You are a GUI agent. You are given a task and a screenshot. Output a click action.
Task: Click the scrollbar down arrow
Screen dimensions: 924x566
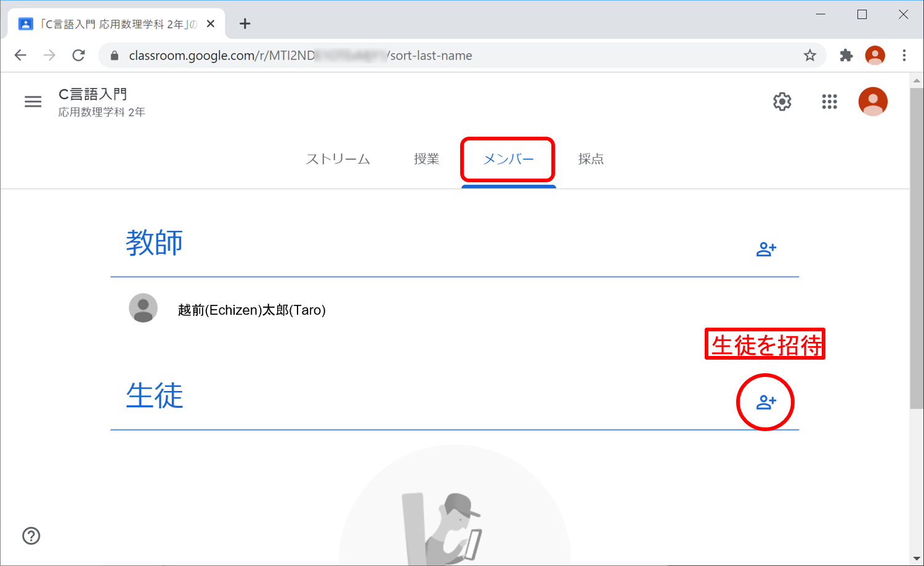pos(917,559)
